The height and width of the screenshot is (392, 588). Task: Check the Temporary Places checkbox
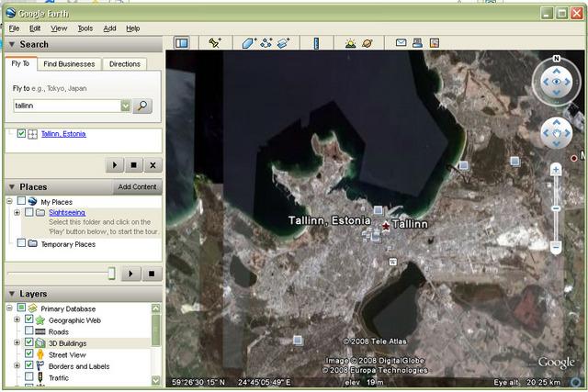pos(21,243)
